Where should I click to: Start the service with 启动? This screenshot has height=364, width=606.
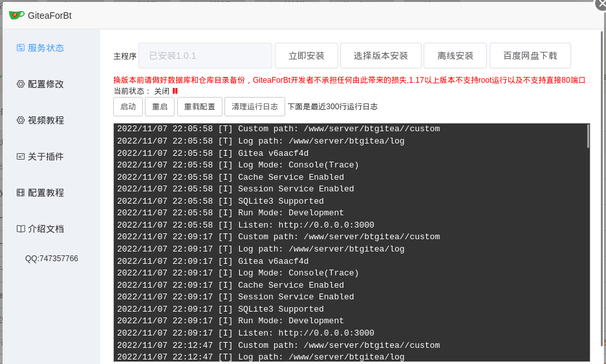pos(128,107)
